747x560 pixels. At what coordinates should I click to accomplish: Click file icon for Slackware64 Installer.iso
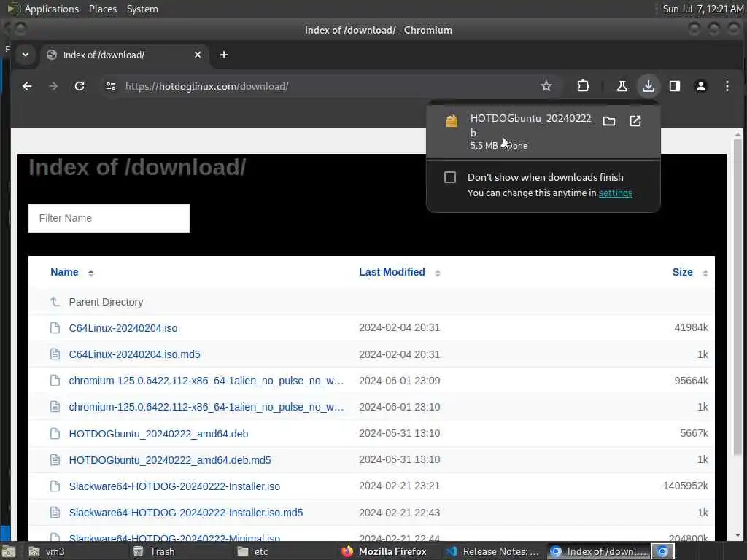pyautogui.click(x=55, y=486)
